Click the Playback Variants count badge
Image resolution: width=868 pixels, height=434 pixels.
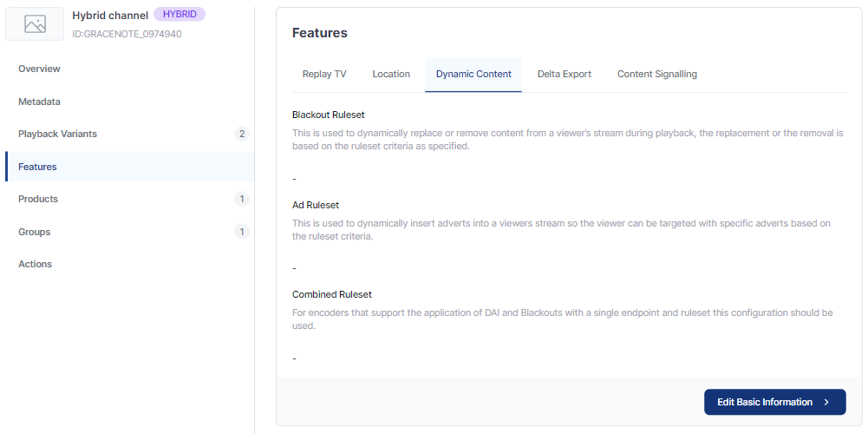click(242, 134)
